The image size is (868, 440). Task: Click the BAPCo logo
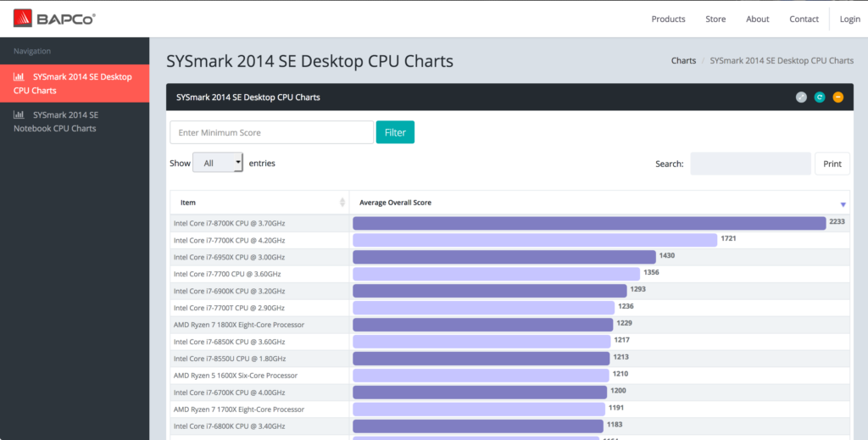pos(54,18)
